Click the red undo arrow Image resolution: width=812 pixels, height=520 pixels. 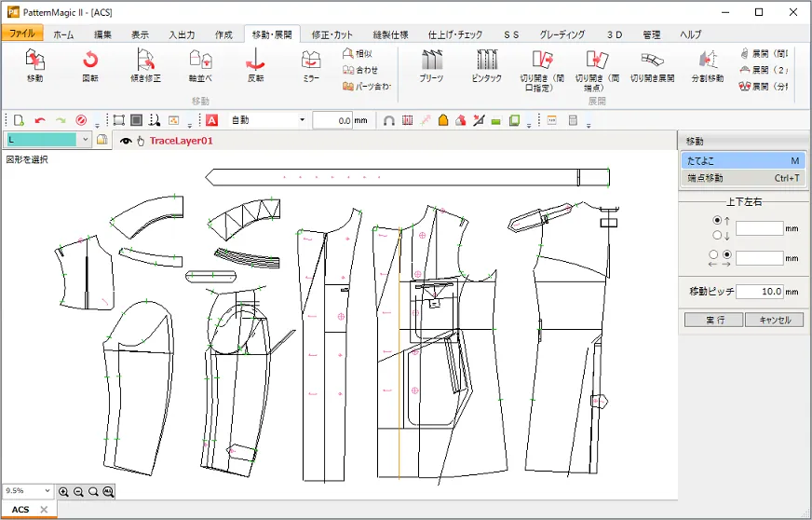(x=40, y=120)
